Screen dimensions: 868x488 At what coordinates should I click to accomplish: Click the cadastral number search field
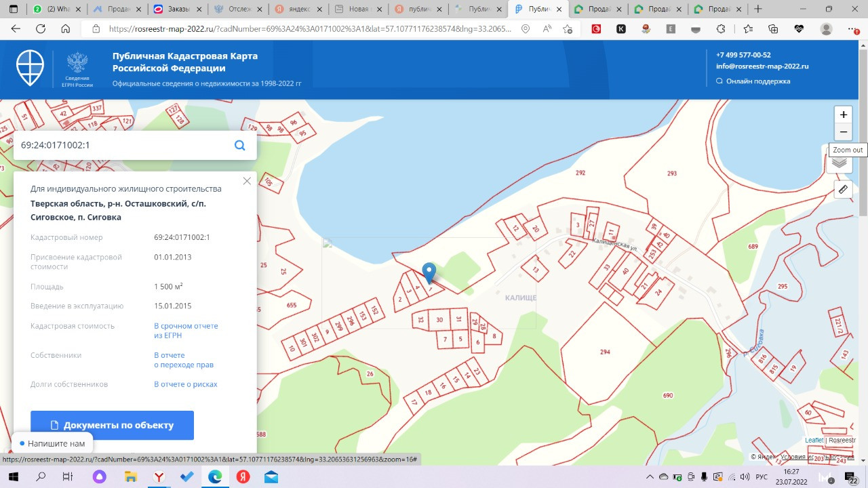(122, 145)
